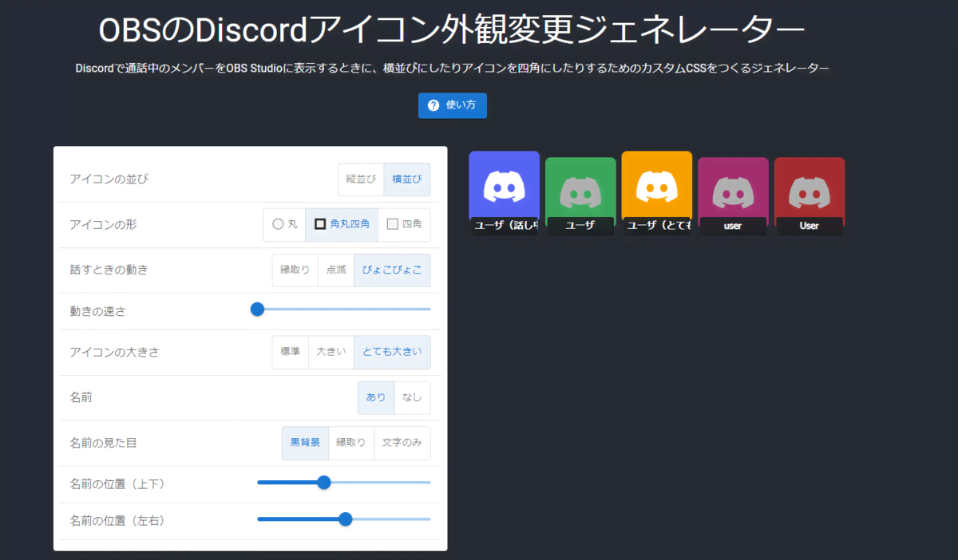This screenshot has height=560, width=958.
Task: Select 黒背景 name style
Action: tap(305, 443)
